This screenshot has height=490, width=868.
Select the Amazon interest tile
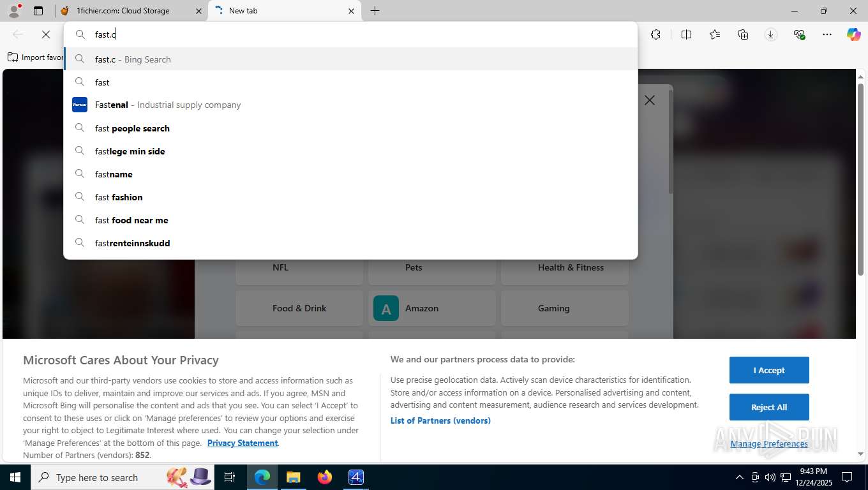coord(432,308)
